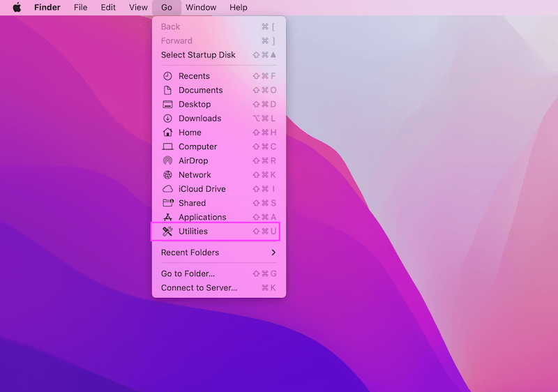The width and height of the screenshot is (558, 392).
Task: Click the Utilities tools icon
Action: tap(167, 231)
